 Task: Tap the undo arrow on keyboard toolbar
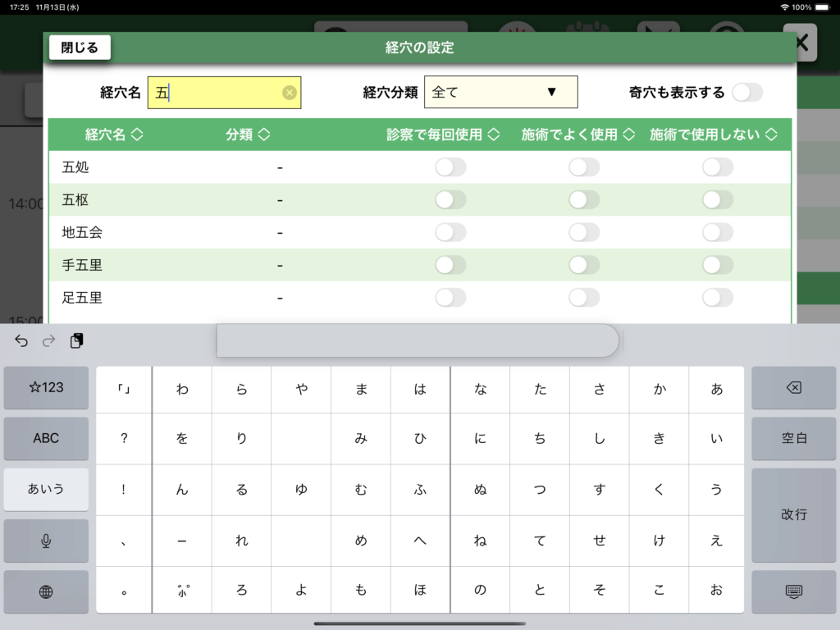(21, 340)
